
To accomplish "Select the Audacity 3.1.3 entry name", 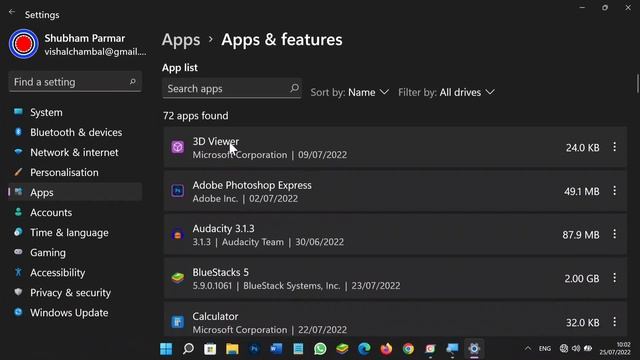I will (x=223, y=229).
